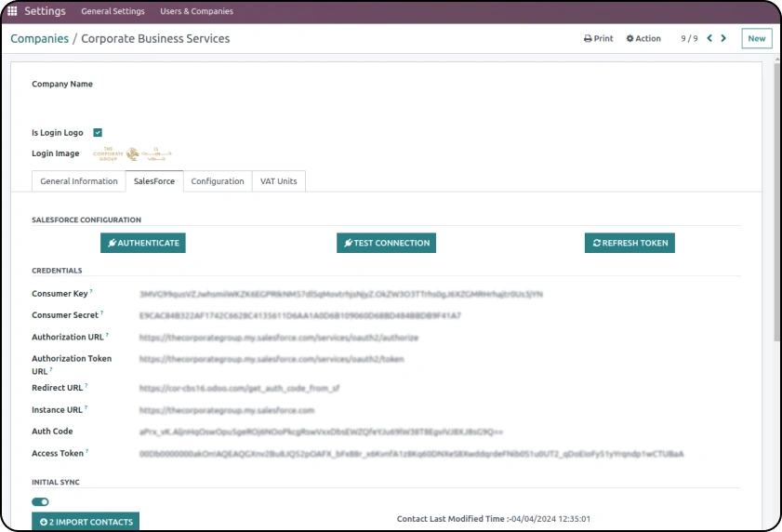782x532 pixels.
Task: Go to previous record arrow
Action: coord(709,38)
